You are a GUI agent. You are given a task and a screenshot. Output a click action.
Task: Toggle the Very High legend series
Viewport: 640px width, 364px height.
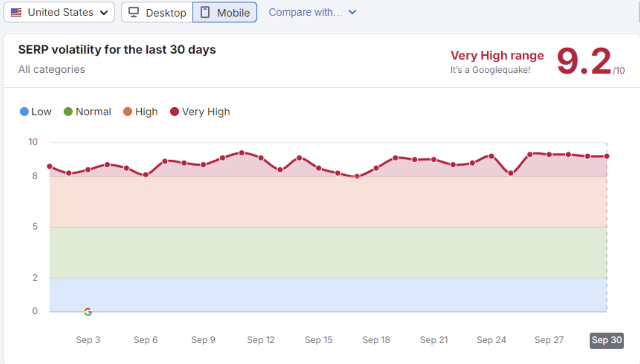coord(200,112)
